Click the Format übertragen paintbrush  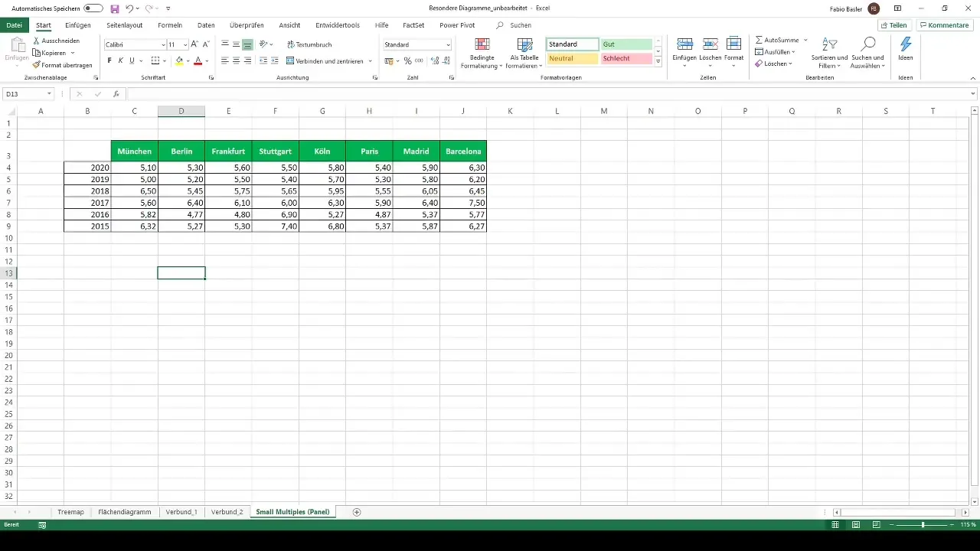point(37,65)
